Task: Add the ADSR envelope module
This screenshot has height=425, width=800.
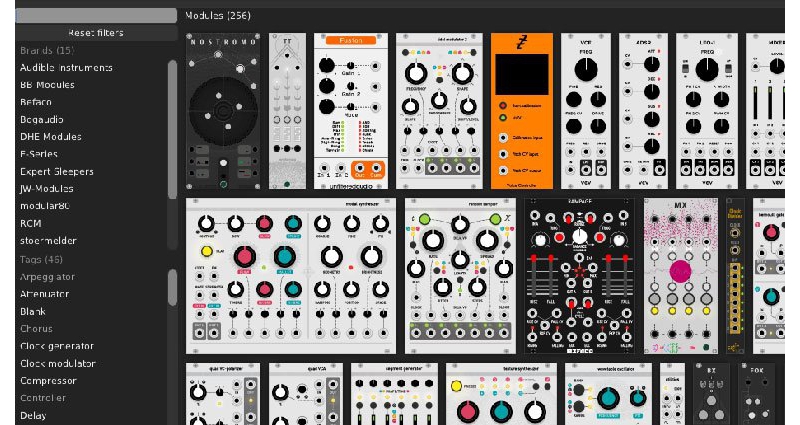Action: 643,111
